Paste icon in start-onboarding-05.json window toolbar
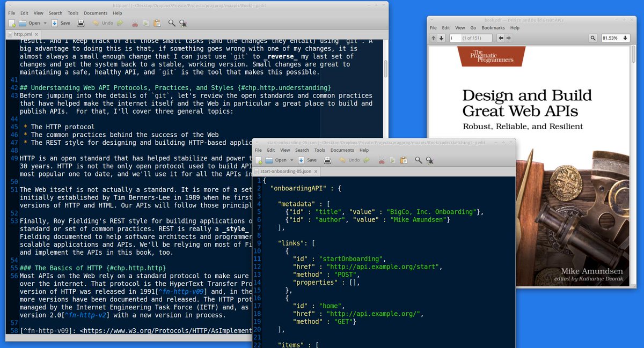Screen dimensions: 644x348 pos(404,160)
